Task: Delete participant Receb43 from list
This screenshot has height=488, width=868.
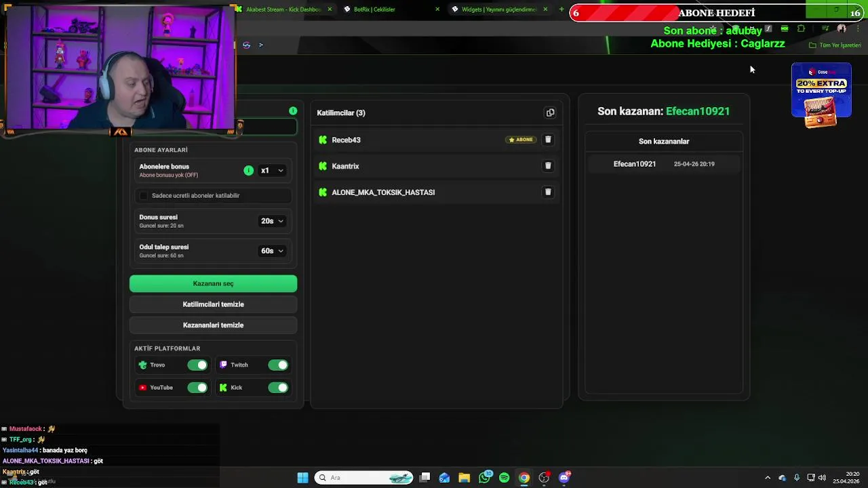Action: [x=548, y=140]
